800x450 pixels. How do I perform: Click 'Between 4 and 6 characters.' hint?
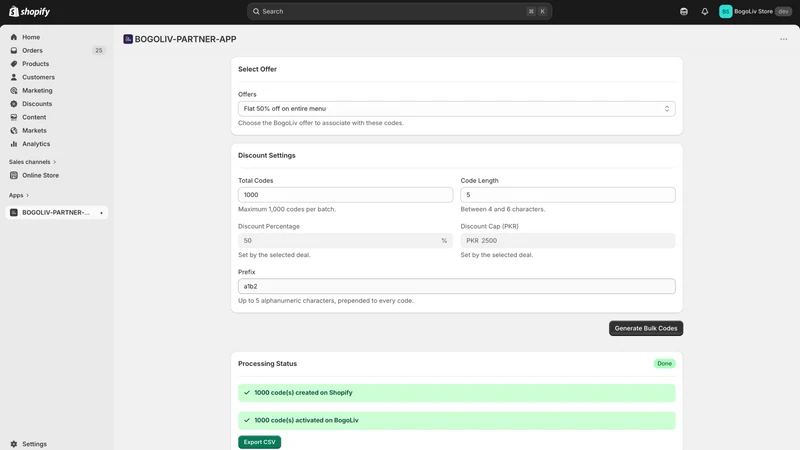coord(503,209)
